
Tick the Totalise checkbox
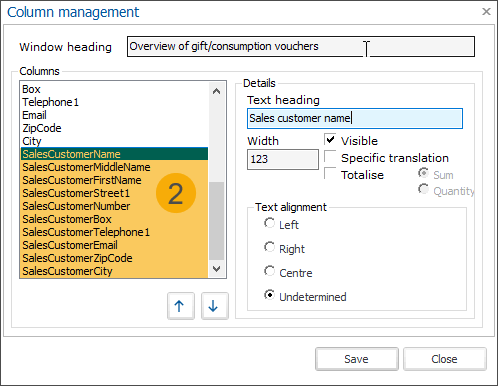[330, 174]
